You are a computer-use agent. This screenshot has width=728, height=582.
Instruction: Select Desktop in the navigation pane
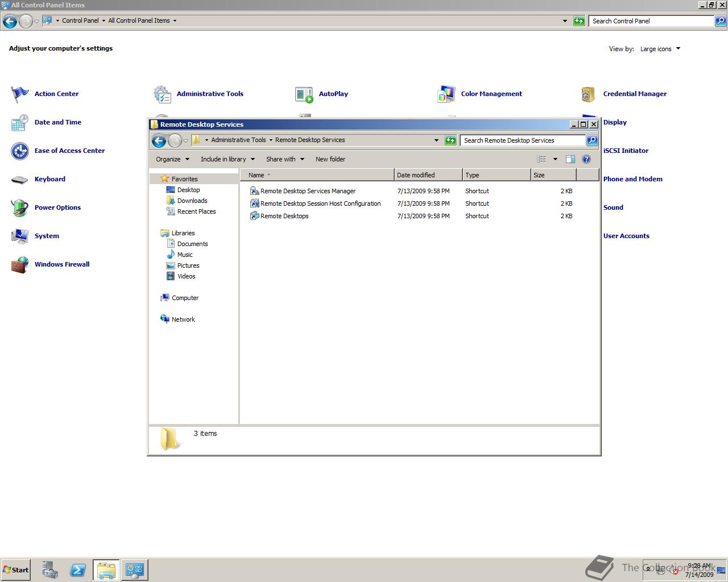point(188,190)
